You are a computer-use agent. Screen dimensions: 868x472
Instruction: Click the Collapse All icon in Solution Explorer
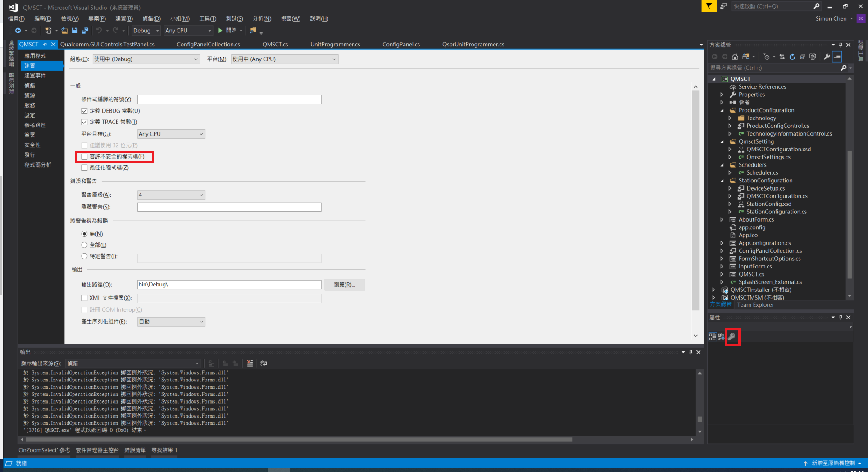tap(803, 57)
